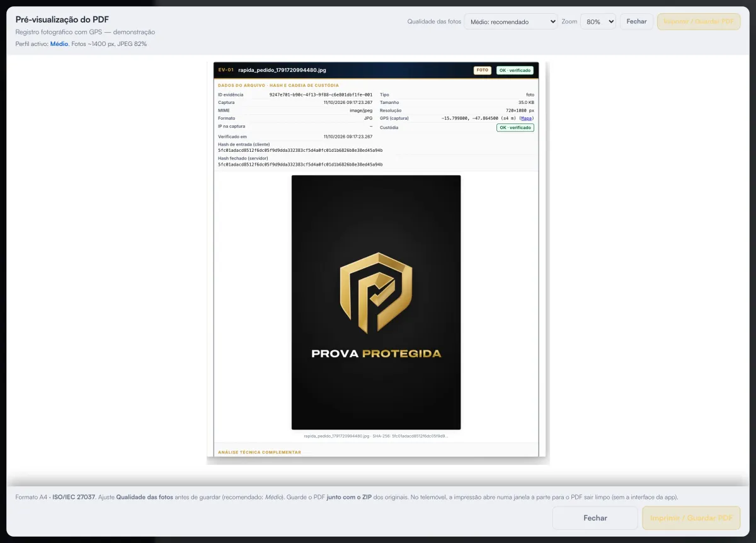Open the Zoom 80% dropdown
Image resolution: width=756 pixels, height=543 pixels.
point(598,21)
